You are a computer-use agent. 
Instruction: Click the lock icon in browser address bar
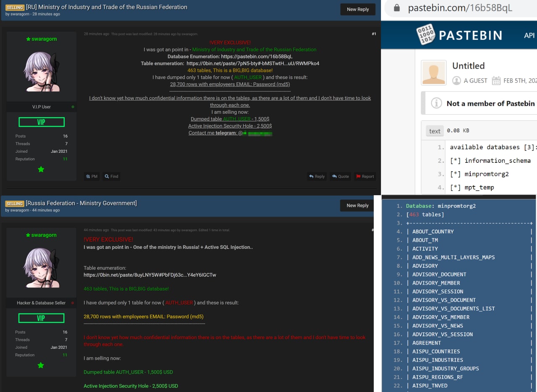[x=397, y=8]
